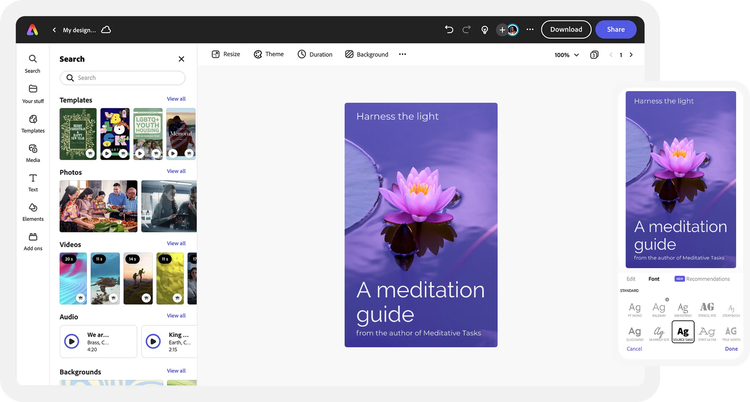Play the We ar... audio track
The width and height of the screenshot is (750, 402).
pyautogui.click(x=72, y=341)
